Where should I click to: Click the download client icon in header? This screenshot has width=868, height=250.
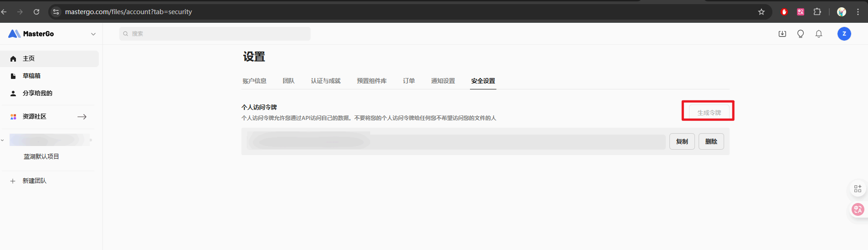point(782,34)
